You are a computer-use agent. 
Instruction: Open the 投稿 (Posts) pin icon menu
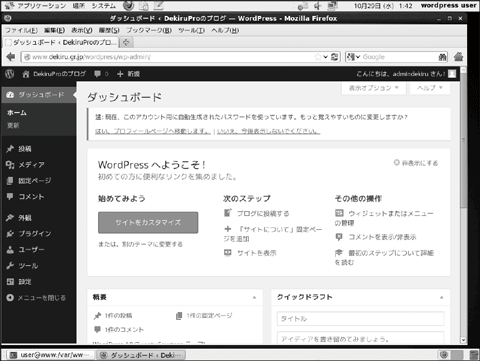point(10,149)
